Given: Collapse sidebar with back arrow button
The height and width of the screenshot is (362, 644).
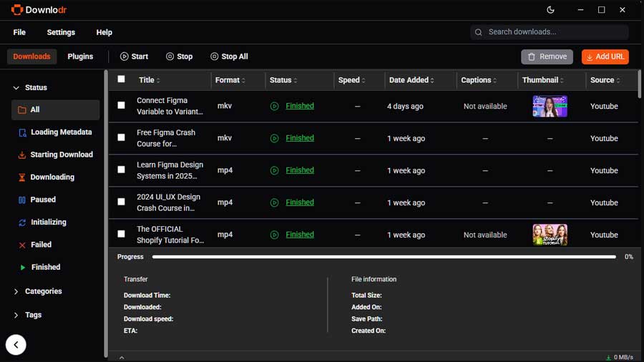Looking at the screenshot, I should tap(16, 345).
